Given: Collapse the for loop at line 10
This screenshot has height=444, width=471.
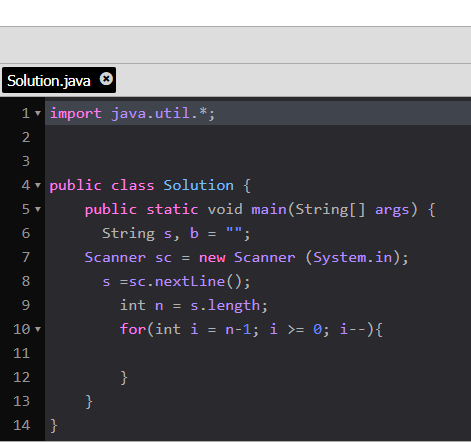Looking at the screenshot, I should (x=38, y=329).
